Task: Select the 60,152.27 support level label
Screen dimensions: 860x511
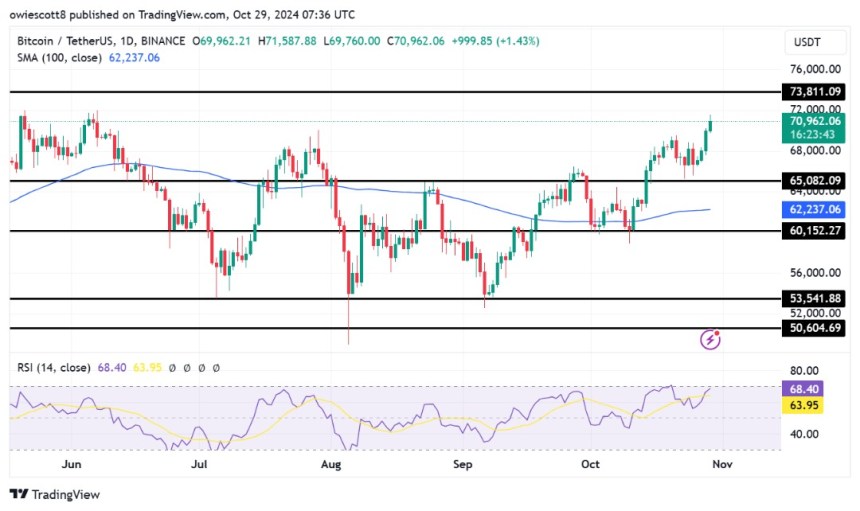Action: coord(814,230)
